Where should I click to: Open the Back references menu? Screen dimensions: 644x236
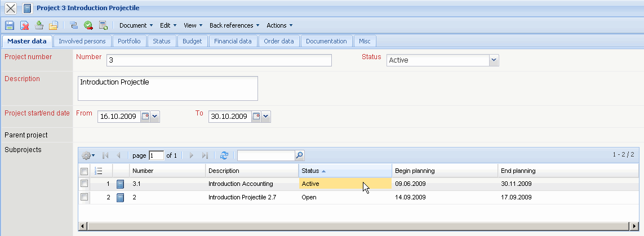234,25
